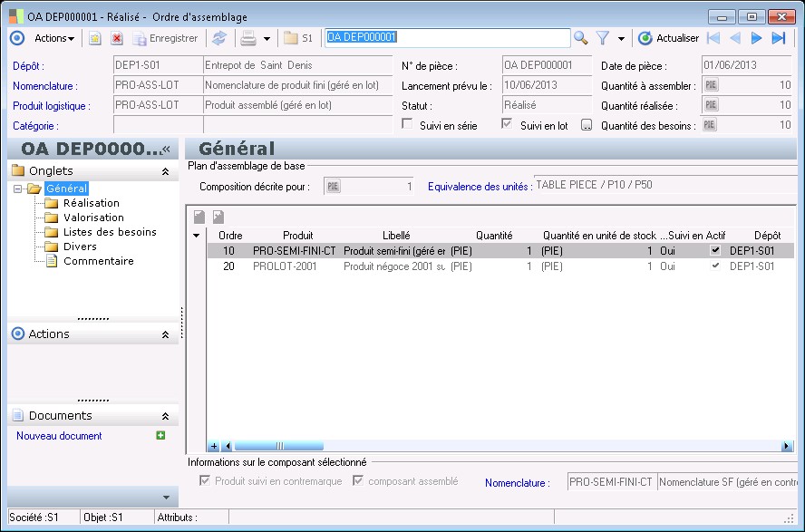Go to first record arrow
The image size is (805, 532).
tap(713, 38)
